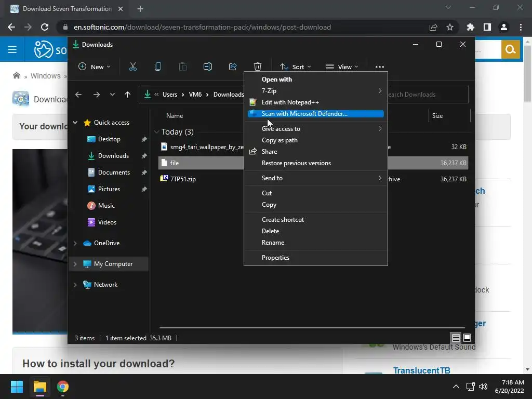Open the Sort dropdown
The width and height of the screenshot is (532, 399).
(x=295, y=67)
